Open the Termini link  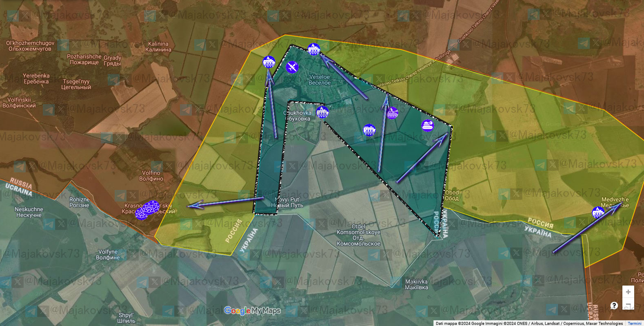(635, 323)
